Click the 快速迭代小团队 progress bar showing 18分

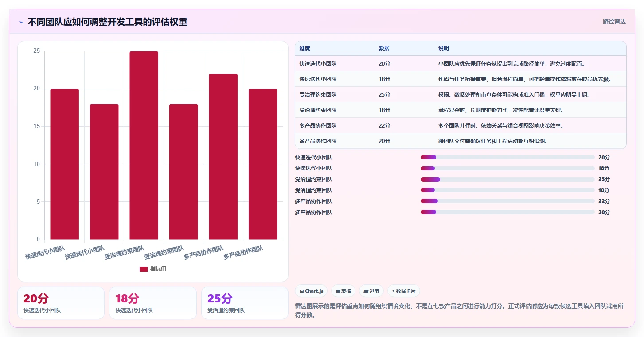click(507, 168)
